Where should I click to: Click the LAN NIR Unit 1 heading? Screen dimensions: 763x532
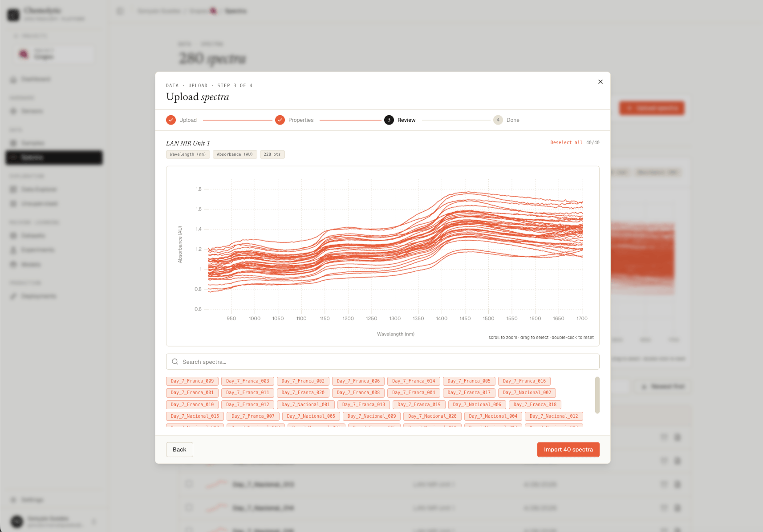[x=188, y=143]
